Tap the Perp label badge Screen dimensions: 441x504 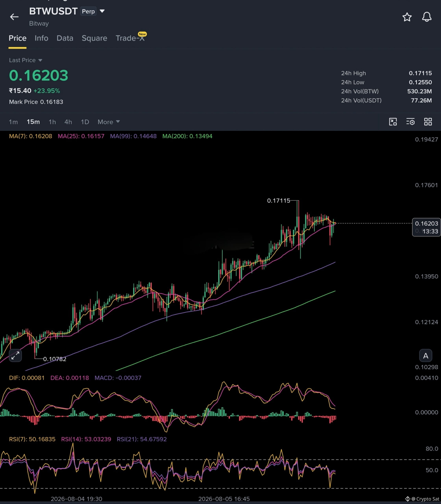point(88,11)
